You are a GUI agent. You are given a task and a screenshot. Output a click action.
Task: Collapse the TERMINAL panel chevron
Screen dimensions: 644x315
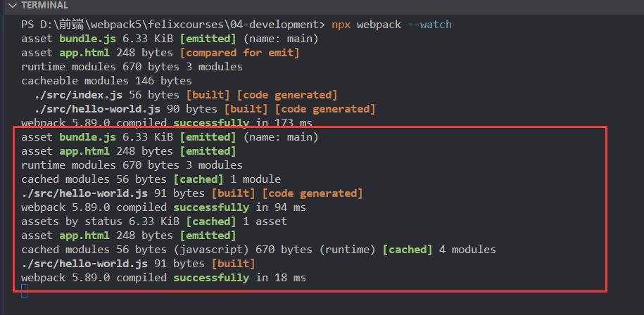click(13, 6)
